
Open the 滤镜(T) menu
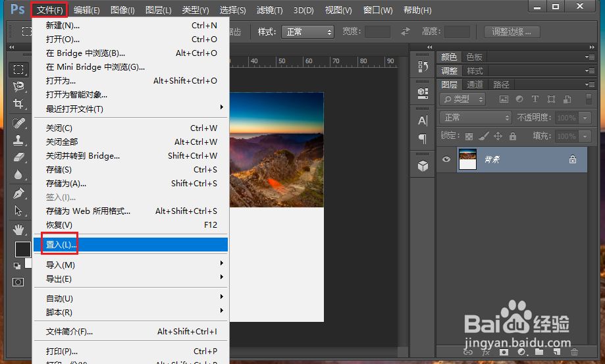(x=269, y=10)
